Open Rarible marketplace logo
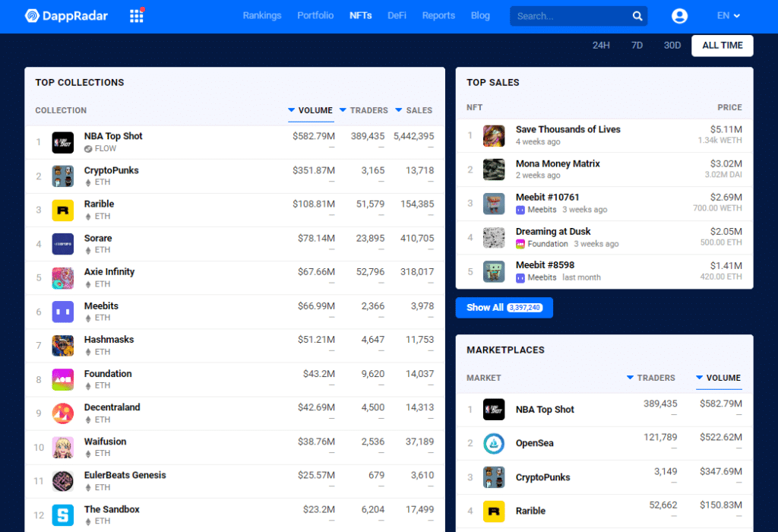 (x=494, y=511)
